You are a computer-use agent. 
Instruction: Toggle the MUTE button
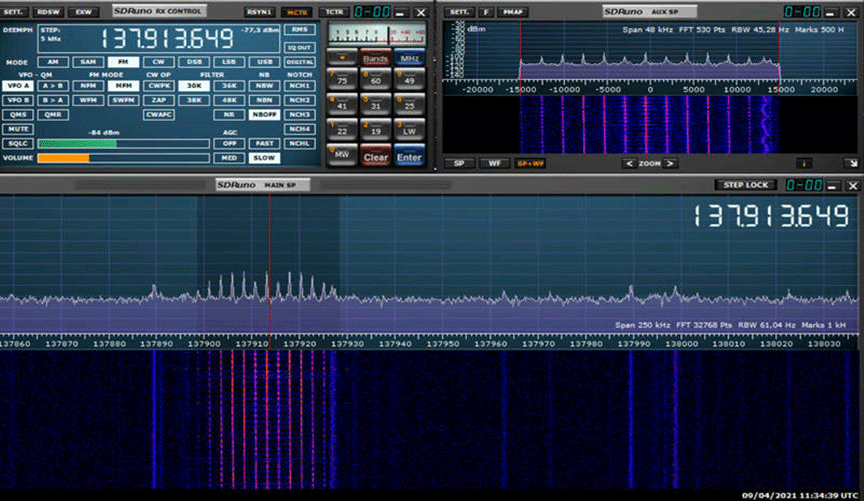click(x=18, y=129)
